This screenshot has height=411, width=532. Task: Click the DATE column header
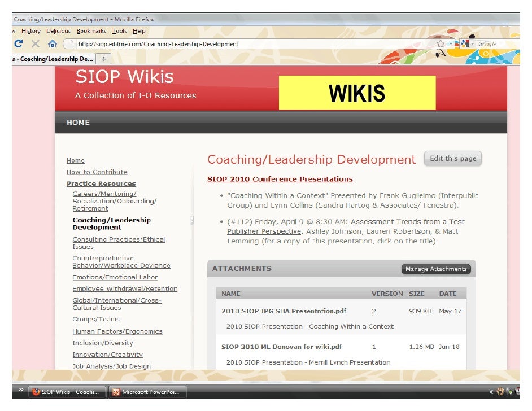[x=447, y=294]
